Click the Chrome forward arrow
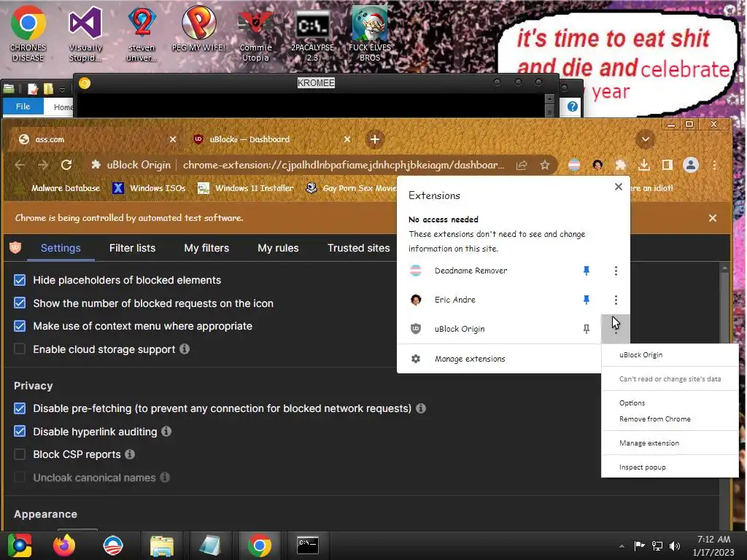The width and height of the screenshot is (747, 560). [x=43, y=165]
